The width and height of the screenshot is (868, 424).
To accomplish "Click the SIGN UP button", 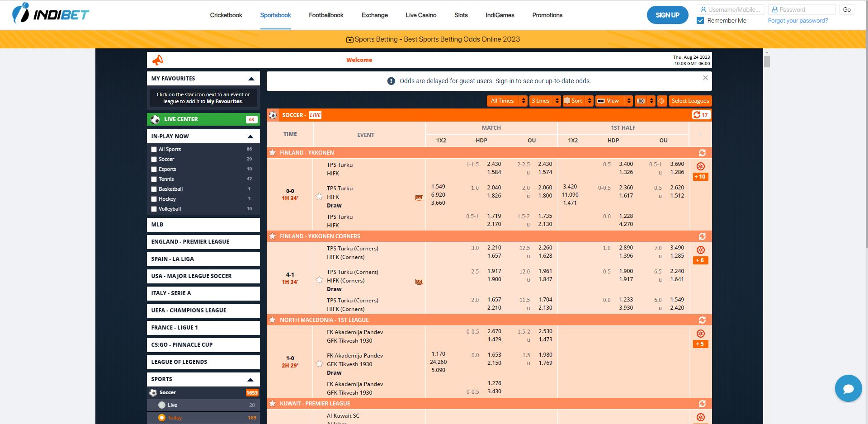I will 667,15.
